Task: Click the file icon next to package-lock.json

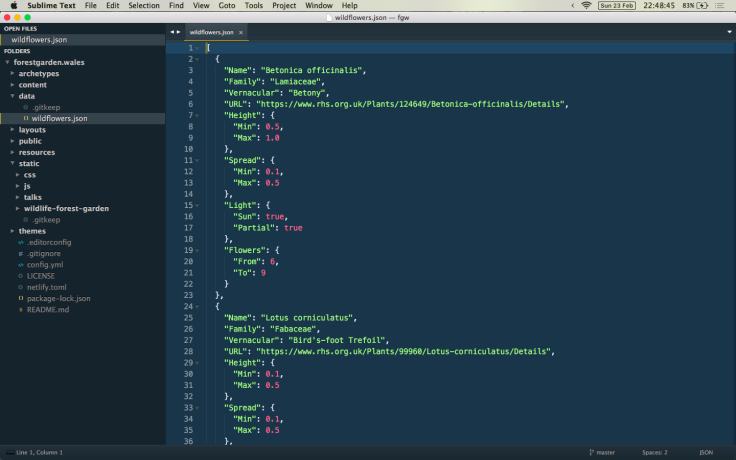Action: tap(21, 299)
